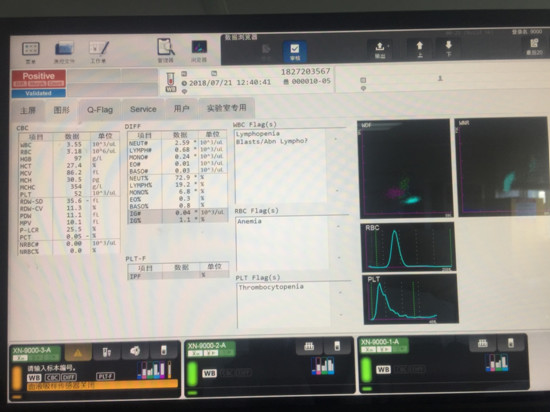Click WB button on XN-9000-2-A

coord(209,373)
